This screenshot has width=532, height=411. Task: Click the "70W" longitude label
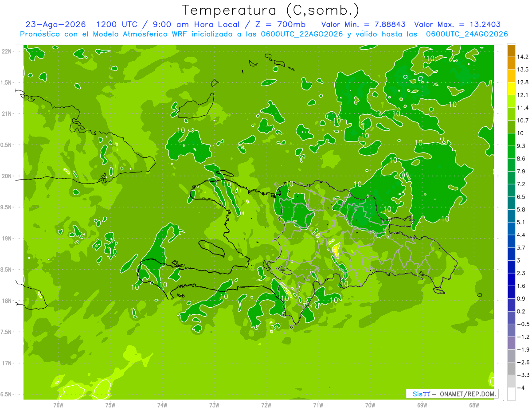pyautogui.click(x=370, y=405)
